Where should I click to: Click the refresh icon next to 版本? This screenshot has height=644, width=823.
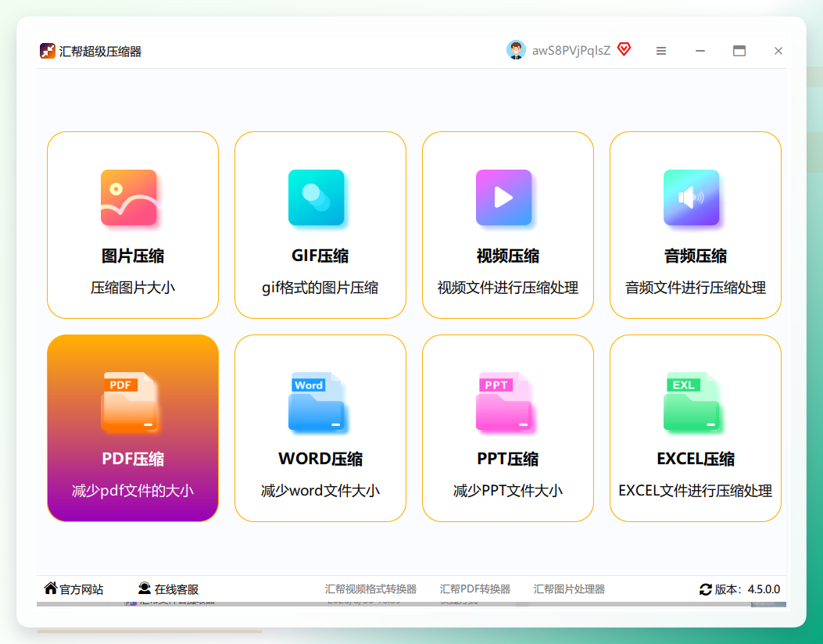coord(706,589)
